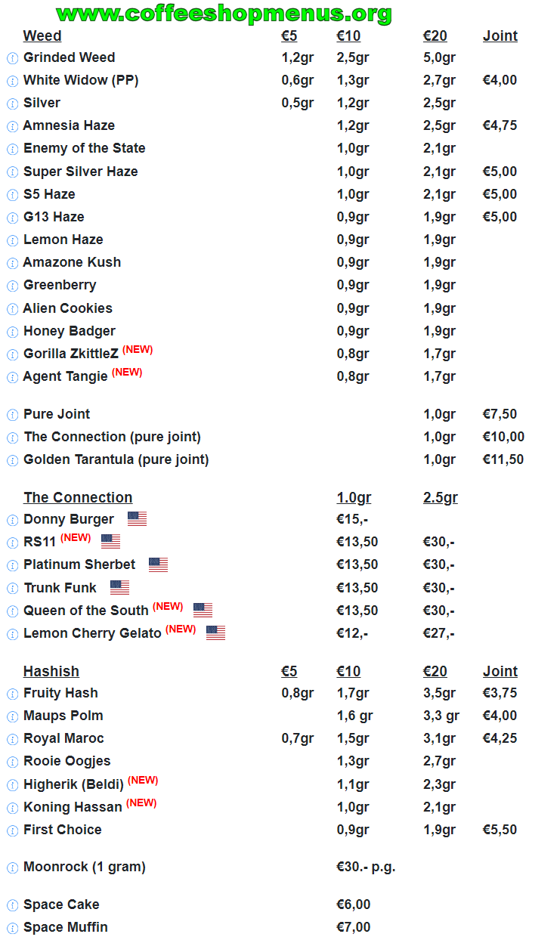Image resolution: width=560 pixels, height=937 pixels.
Task: Click the info icon for Space Cake
Action: [x=12, y=905]
